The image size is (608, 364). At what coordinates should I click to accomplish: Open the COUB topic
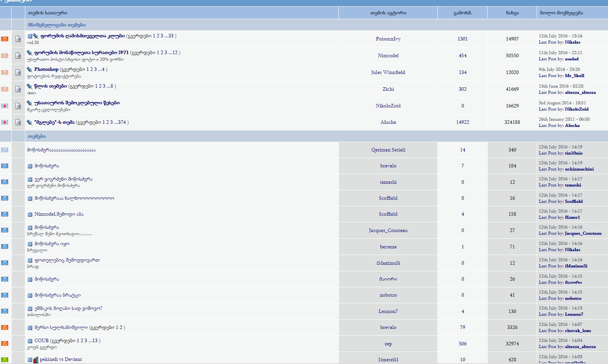[42, 341]
